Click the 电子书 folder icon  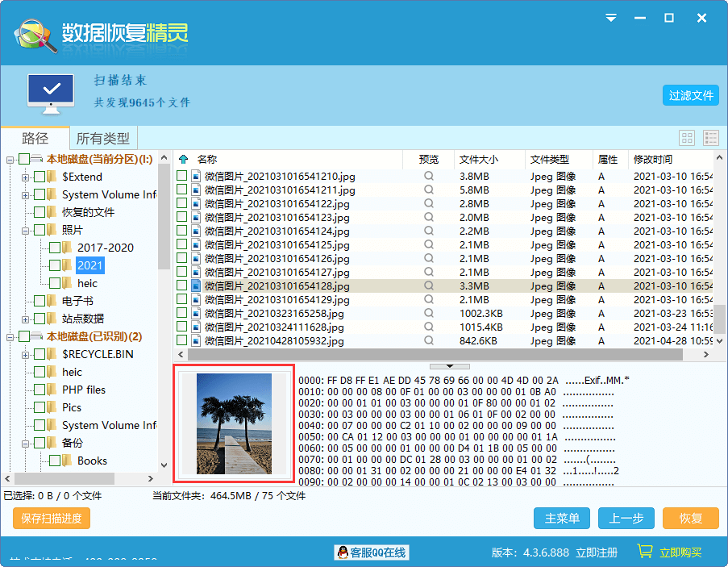pyautogui.click(x=52, y=301)
